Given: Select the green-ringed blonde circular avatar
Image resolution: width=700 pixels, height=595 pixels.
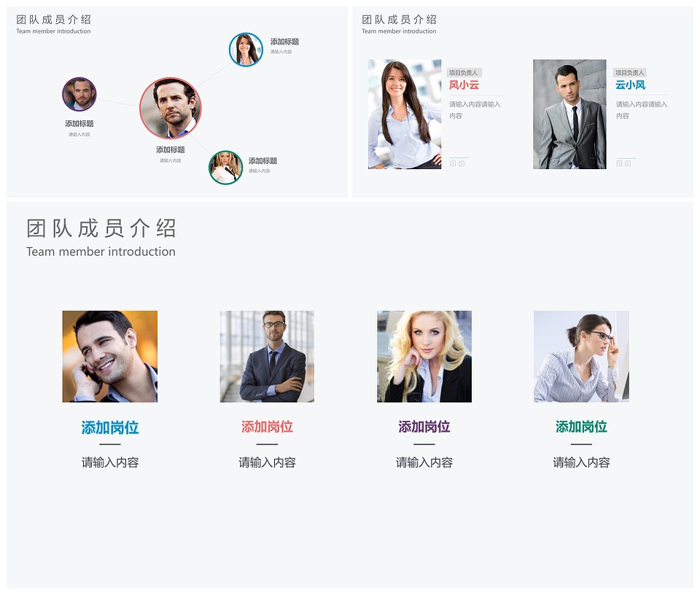Looking at the screenshot, I should click(225, 168).
